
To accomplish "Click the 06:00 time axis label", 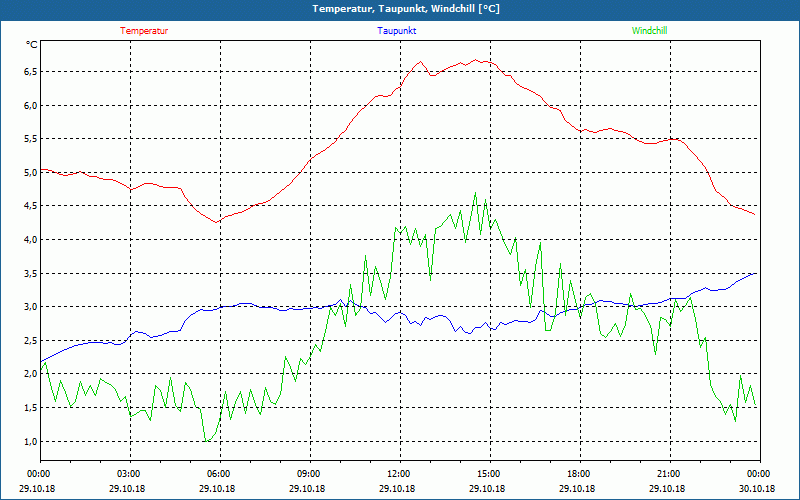I will (x=220, y=474).
